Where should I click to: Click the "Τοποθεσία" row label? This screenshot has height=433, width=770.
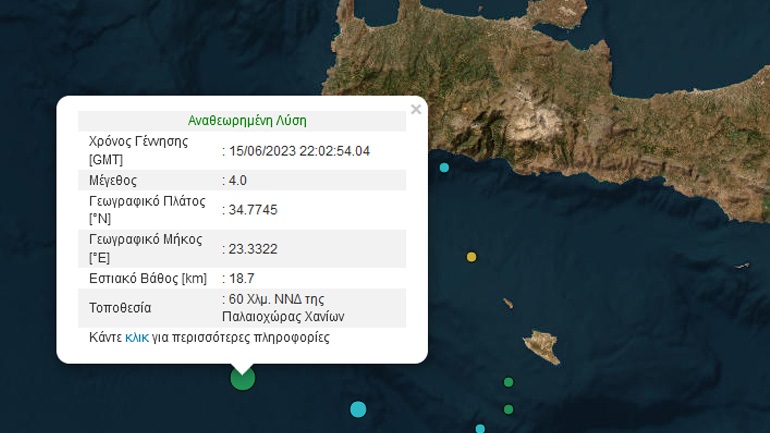tap(120, 308)
